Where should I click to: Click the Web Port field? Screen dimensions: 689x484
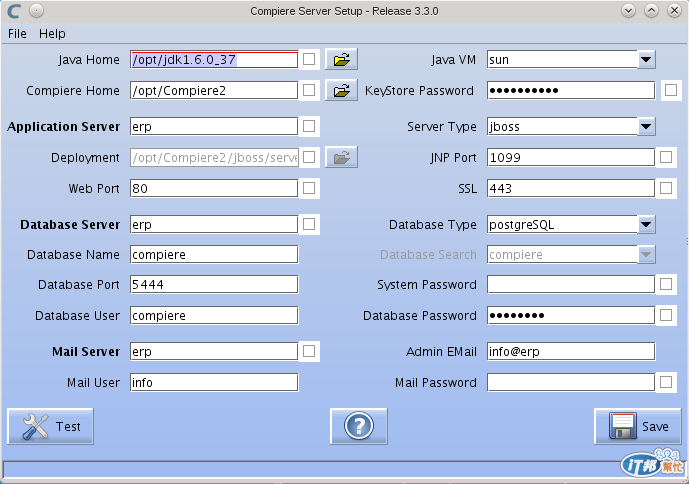pyautogui.click(x=214, y=189)
